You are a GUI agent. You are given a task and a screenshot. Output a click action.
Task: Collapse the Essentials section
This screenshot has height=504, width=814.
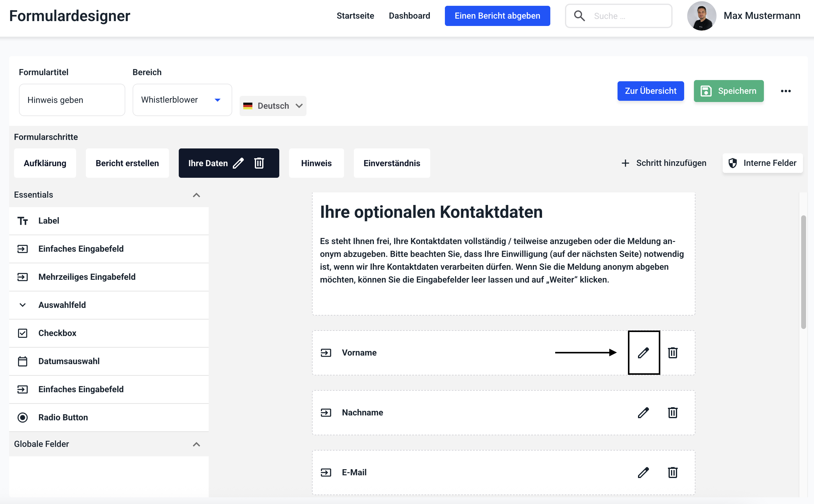(x=196, y=195)
